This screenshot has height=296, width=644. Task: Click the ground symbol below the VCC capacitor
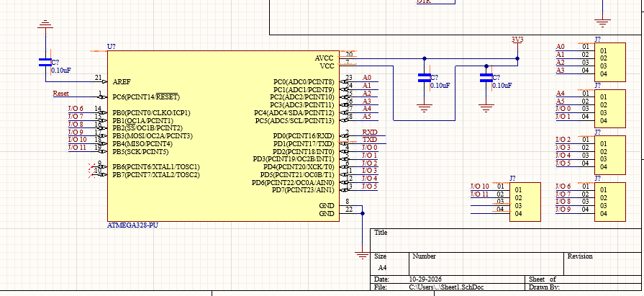point(486,108)
